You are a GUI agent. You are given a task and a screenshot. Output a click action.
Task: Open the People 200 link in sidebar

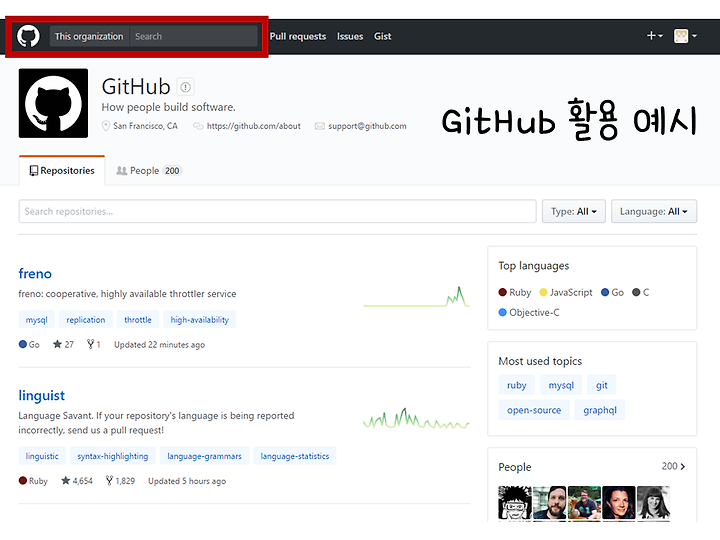[673, 467]
